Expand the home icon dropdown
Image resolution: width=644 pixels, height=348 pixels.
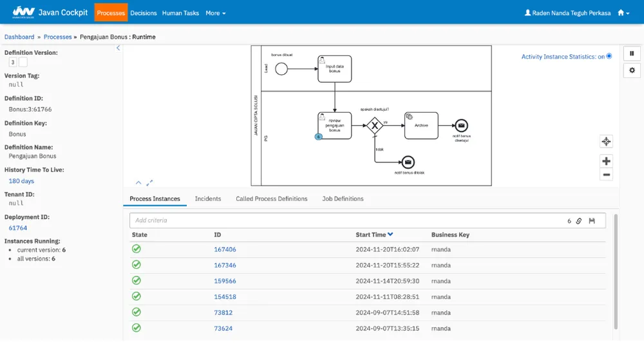click(x=623, y=13)
